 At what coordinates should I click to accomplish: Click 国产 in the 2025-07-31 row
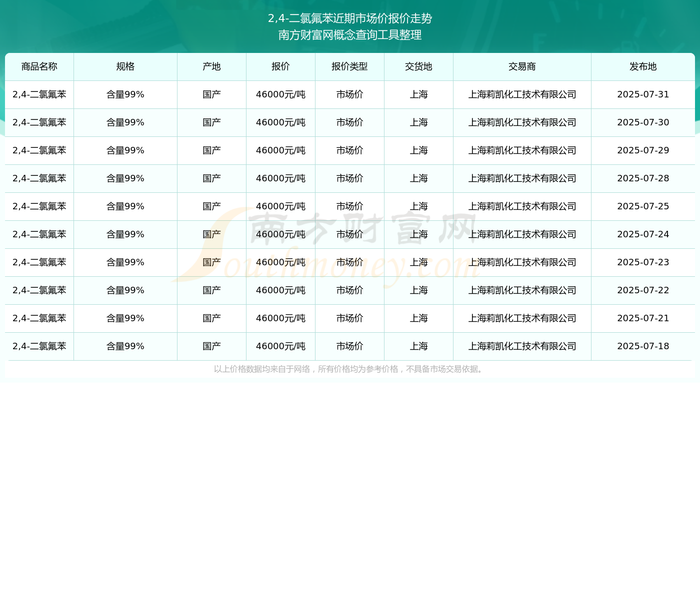coord(211,94)
